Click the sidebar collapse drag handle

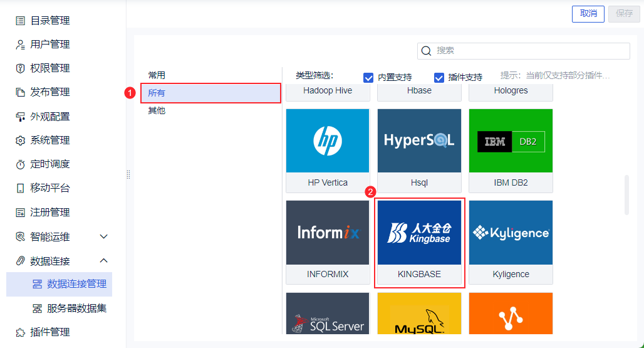click(x=128, y=174)
